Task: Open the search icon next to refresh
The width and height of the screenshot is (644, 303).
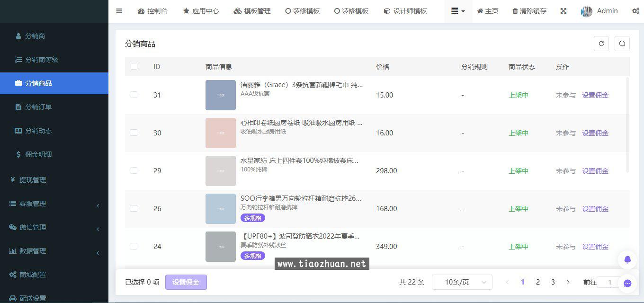Action: click(x=622, y=44)
